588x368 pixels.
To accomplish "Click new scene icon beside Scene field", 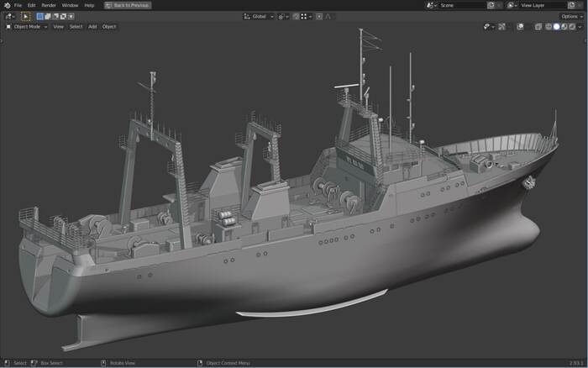I will 491,5.
